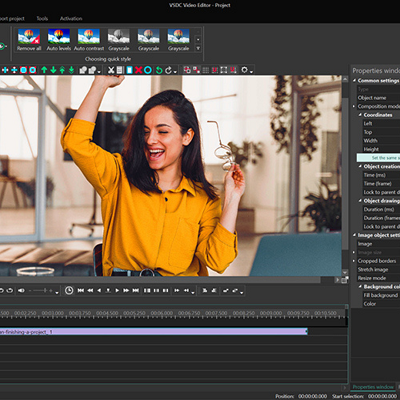Select the purple finishing-a-project clip on timeline

click(153, 332)
